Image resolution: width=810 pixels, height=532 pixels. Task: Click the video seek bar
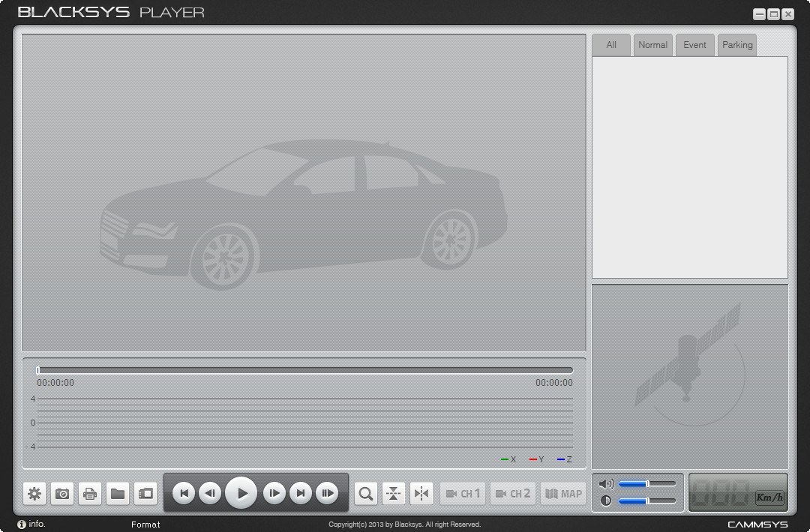(x=304, y=370)
